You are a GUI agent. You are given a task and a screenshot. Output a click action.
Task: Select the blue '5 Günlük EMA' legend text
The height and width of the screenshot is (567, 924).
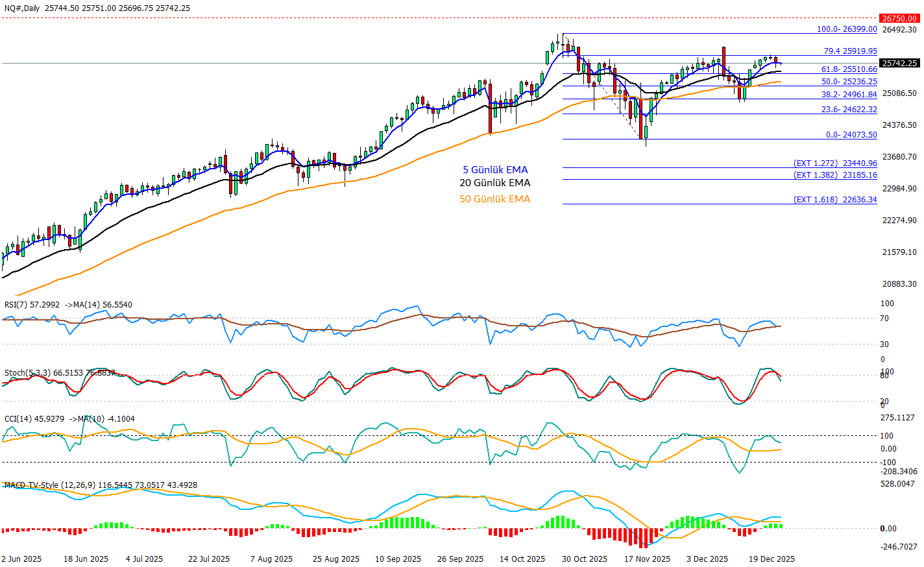point(495,170)
